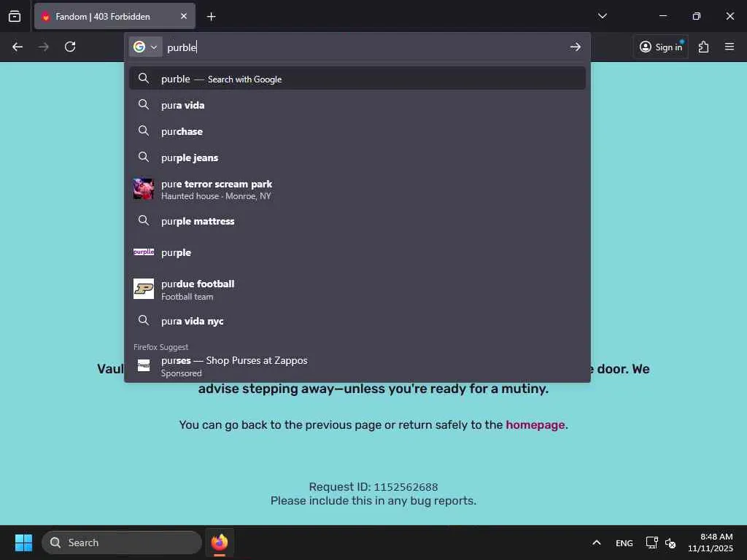Open the Google search engine dropdown
The image size is (747, 560).
pyautogui.click(x=146, y=47)
